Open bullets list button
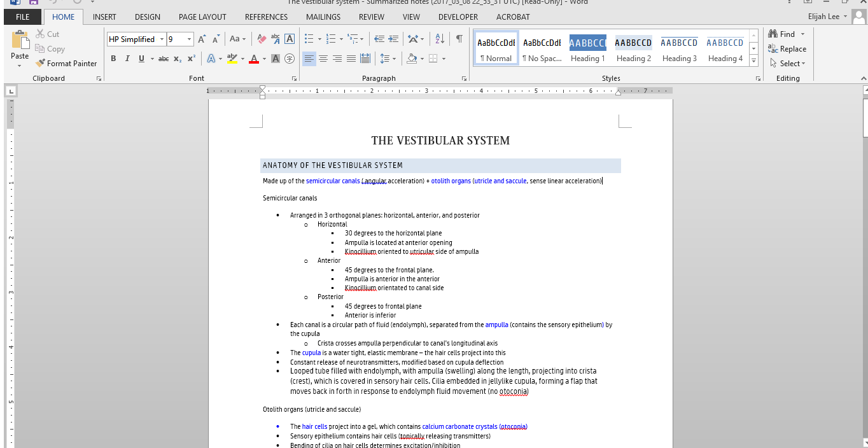Image resolution: width=868 pixels, height=448 pixels. 309,39
